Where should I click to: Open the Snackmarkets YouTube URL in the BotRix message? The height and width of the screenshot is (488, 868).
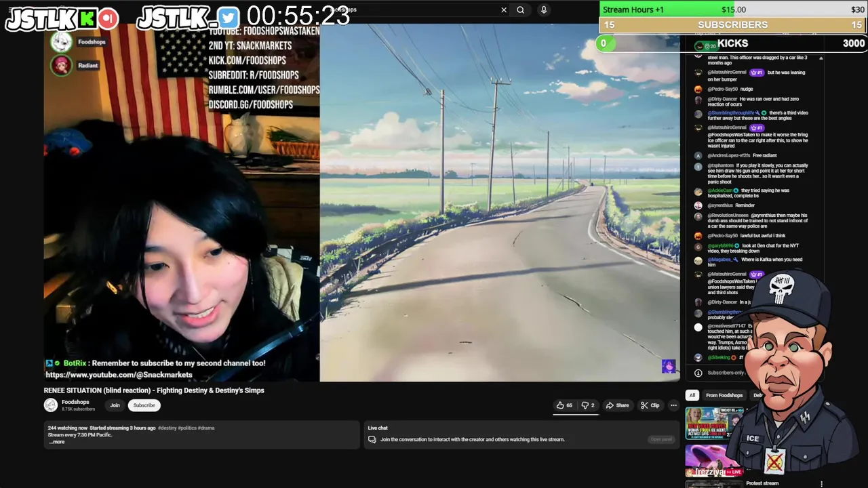(x=119, y=375)
